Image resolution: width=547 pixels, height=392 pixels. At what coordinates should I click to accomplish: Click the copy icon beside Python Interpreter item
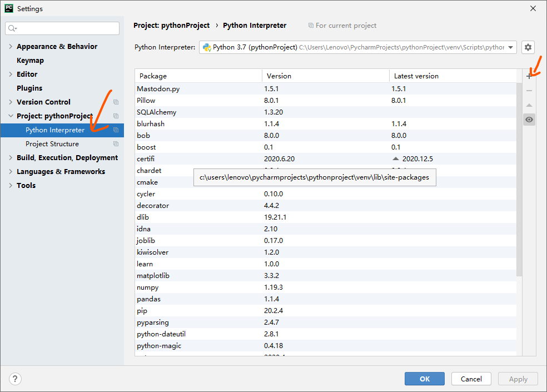coord(116,130)
